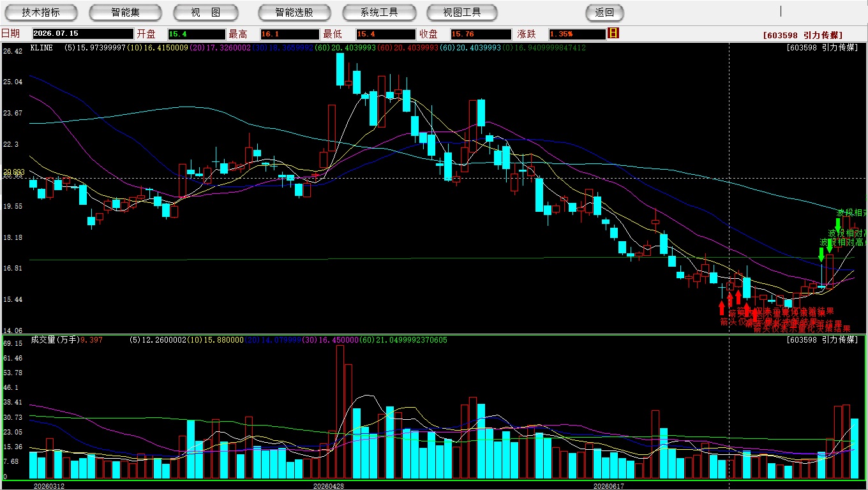Screen dimensions: 868x490
Task: Click the KLINE indicator label
Action: [41, 48]
